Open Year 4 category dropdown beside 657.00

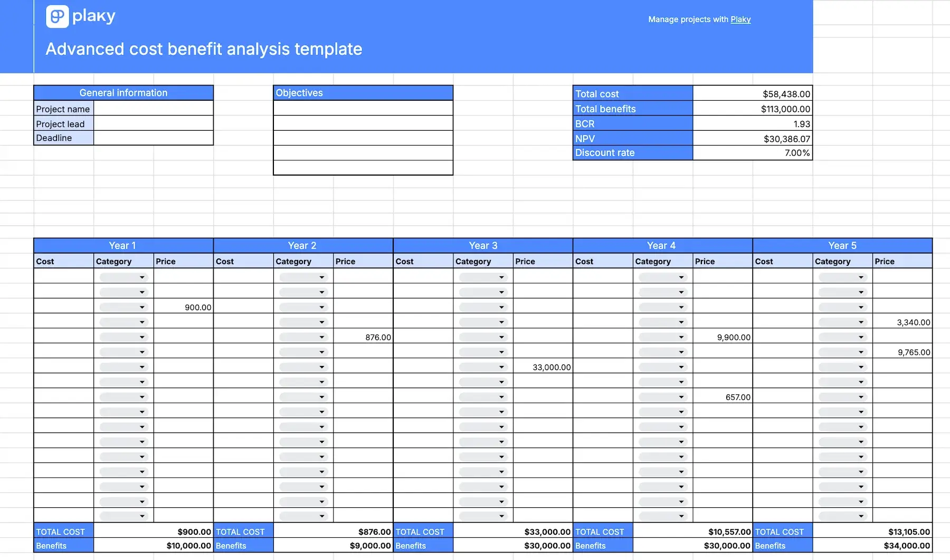pos(662,397)
